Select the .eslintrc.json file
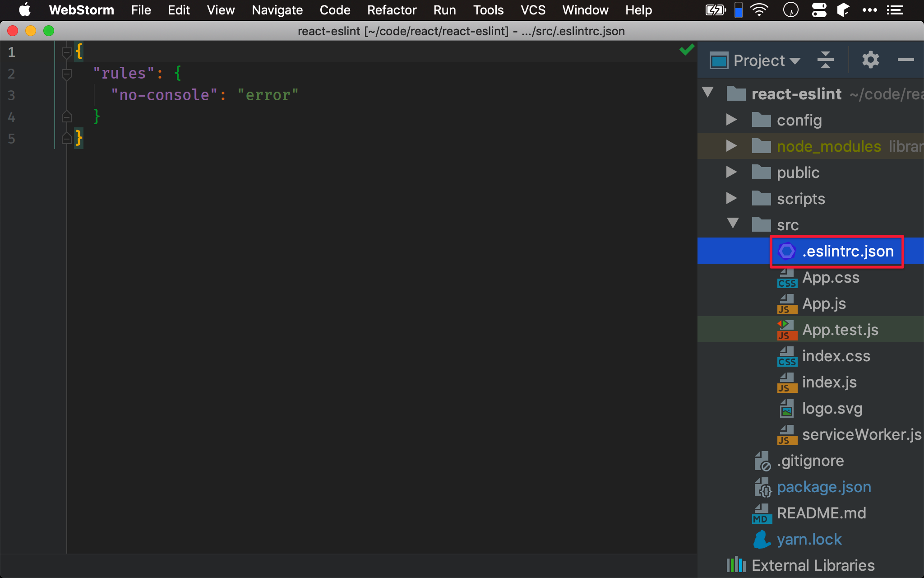 coord(810,251)
